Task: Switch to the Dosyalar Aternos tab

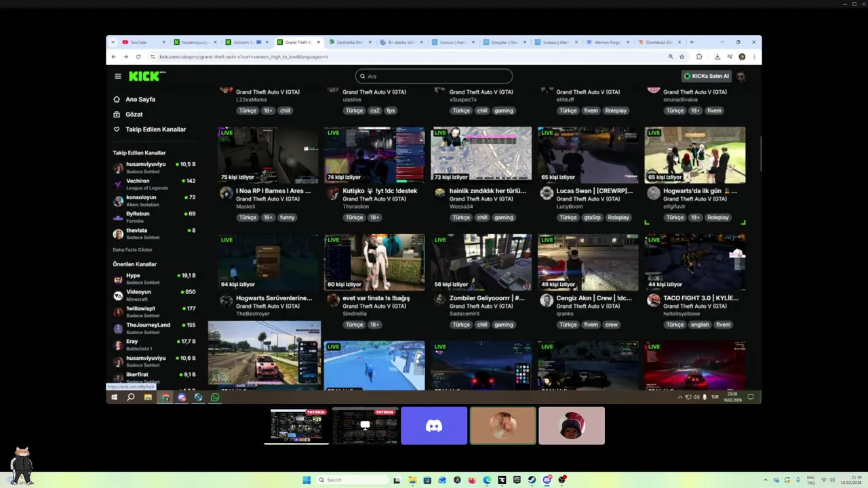Action: click(504, 42)
